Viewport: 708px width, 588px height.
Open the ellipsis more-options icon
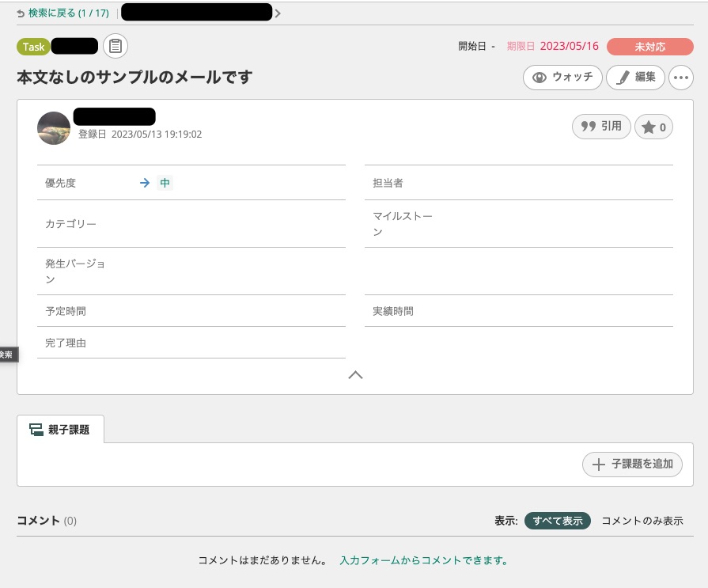[x=680, y=77]
